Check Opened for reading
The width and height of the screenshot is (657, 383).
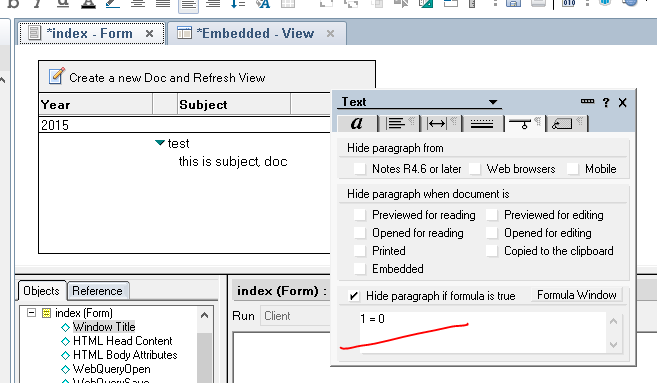360,233
